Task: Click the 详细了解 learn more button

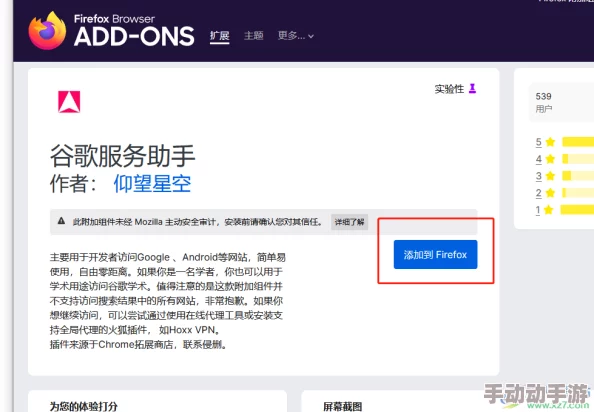Action: click(349, 222)
